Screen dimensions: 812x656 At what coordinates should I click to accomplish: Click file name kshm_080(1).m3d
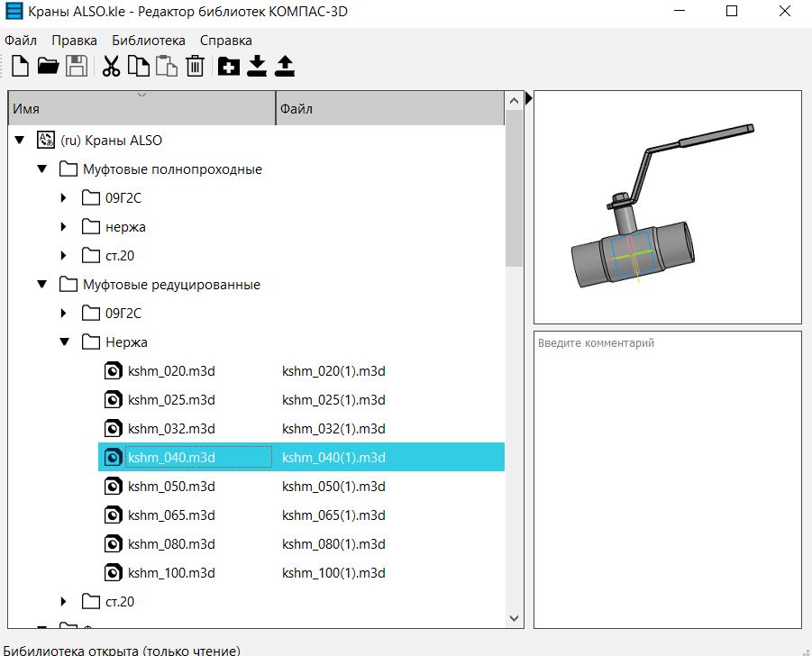tap(333, 543)
